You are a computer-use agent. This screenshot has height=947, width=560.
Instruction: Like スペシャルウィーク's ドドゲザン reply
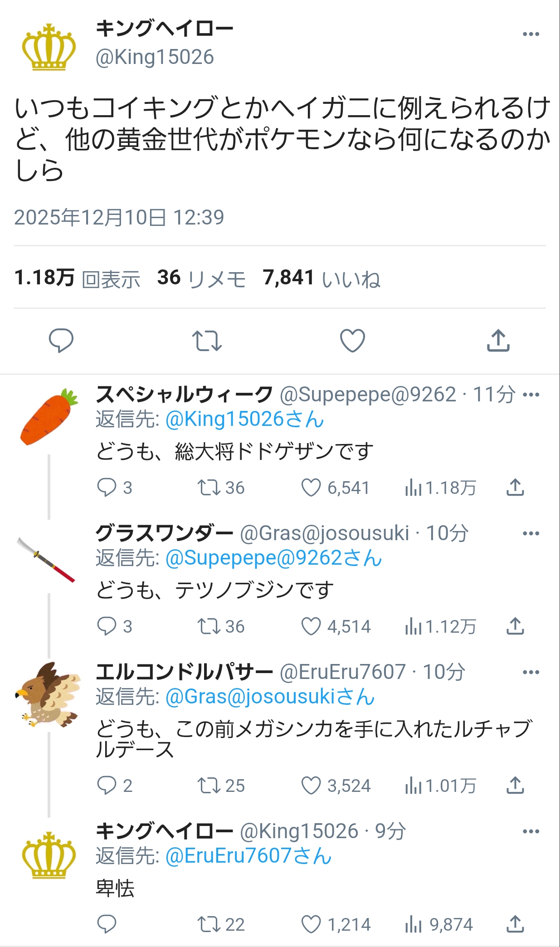pyautogui.click(x=311, y=488)
